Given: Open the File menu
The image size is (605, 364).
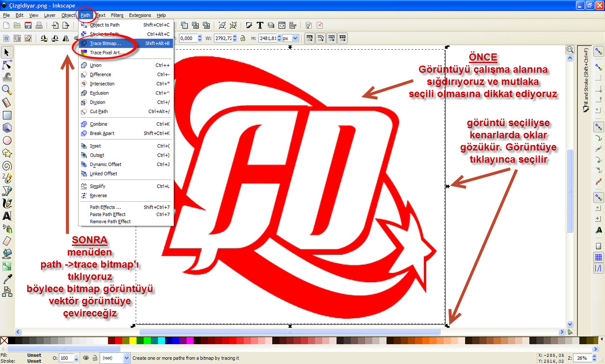Looking at the screenshot, I should pos(6,15).
